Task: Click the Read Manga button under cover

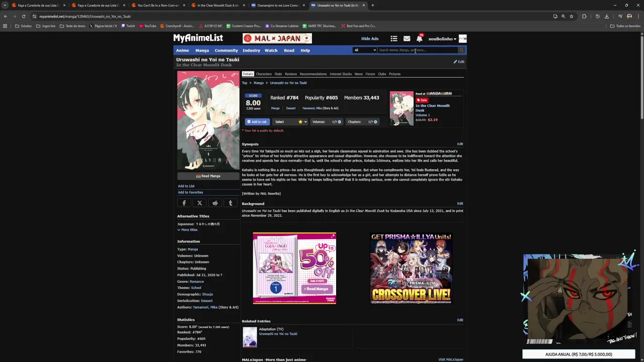Action: (x=208, y=176)
